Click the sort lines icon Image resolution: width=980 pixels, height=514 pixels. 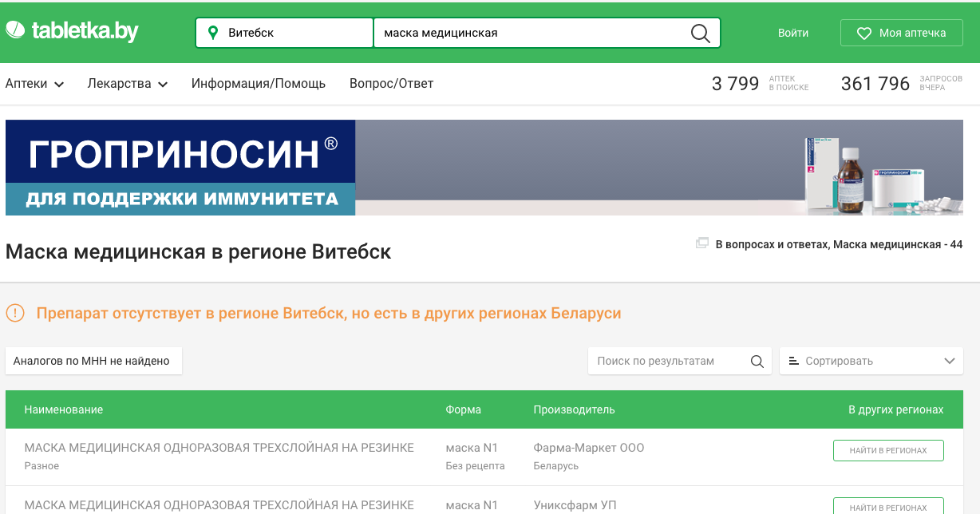click(x=793, y=362)
